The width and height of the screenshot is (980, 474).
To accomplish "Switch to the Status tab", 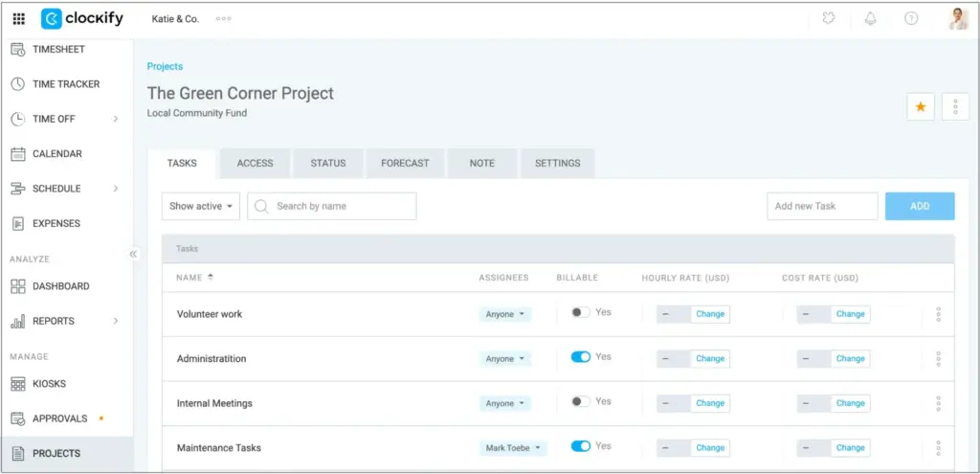I will coord(328,163).
